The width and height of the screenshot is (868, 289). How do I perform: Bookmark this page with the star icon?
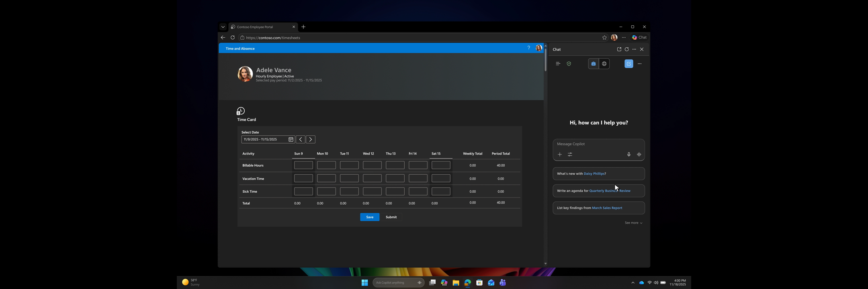coord(604,37)
